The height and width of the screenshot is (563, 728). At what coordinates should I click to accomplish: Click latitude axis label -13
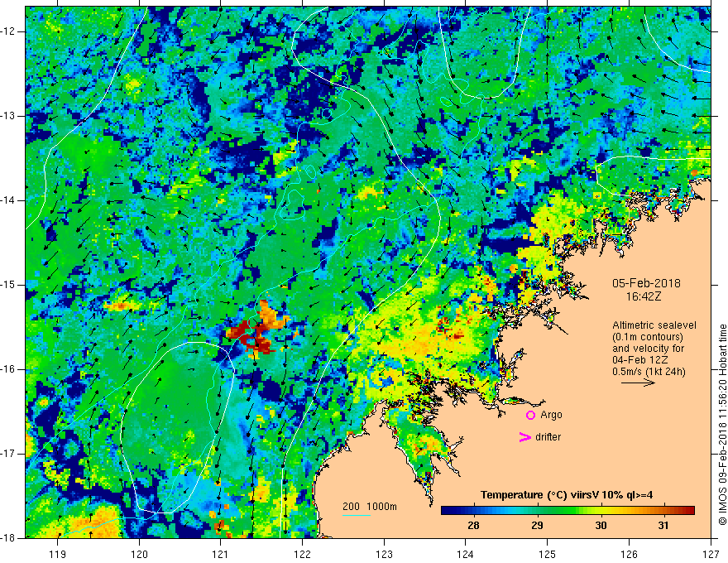click(x=8, y=116)
